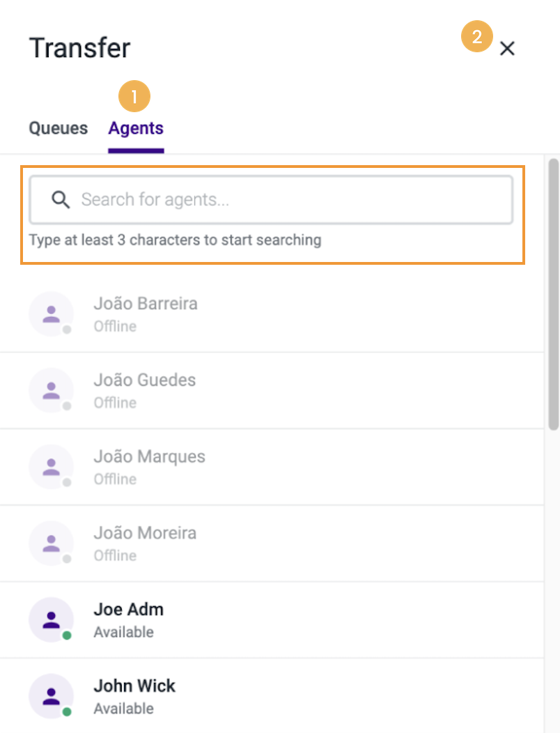Click Joe Adm's avatar icon
Image resolution: width=560 pixels, height=733 pixels.
coord(51,619)
